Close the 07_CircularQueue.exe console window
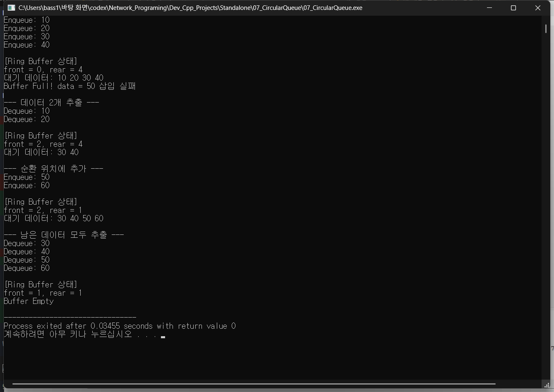554x392 pixels. [538, 8]
